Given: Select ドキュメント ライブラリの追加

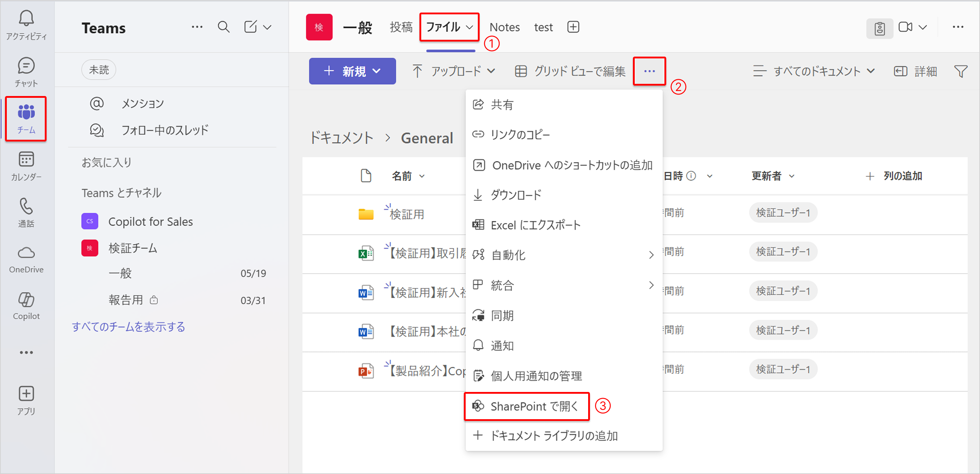Looking at the screenshot, I should click(564, 436).
